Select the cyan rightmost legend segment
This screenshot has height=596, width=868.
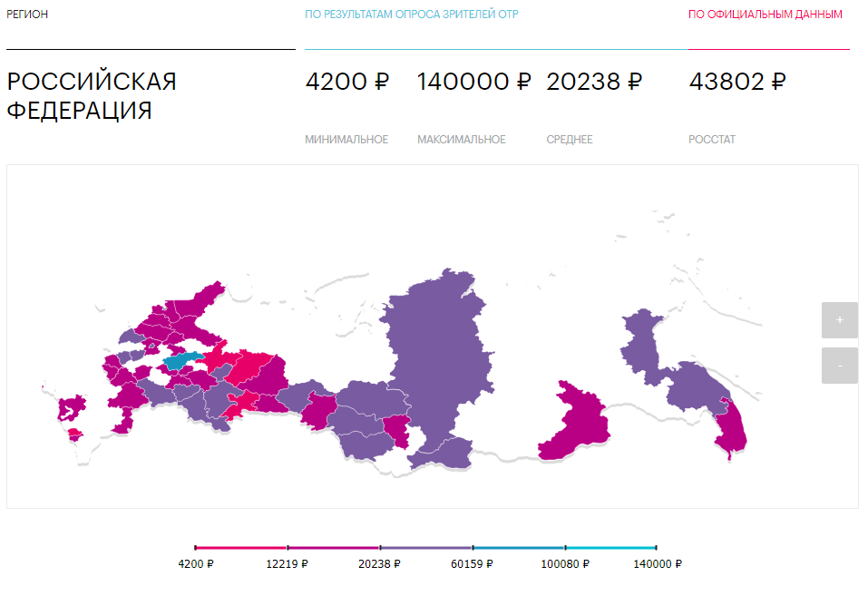pyautogui.click(x=610, y=548)
